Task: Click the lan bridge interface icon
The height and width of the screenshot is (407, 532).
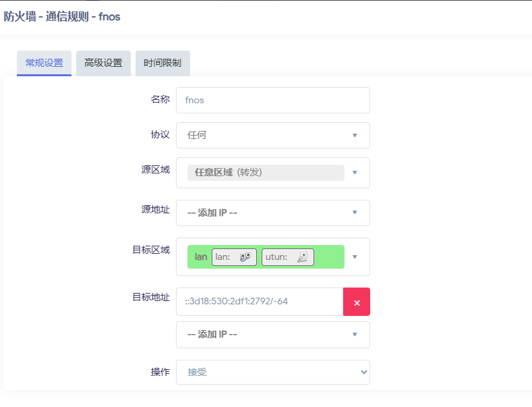Action: 245,257
